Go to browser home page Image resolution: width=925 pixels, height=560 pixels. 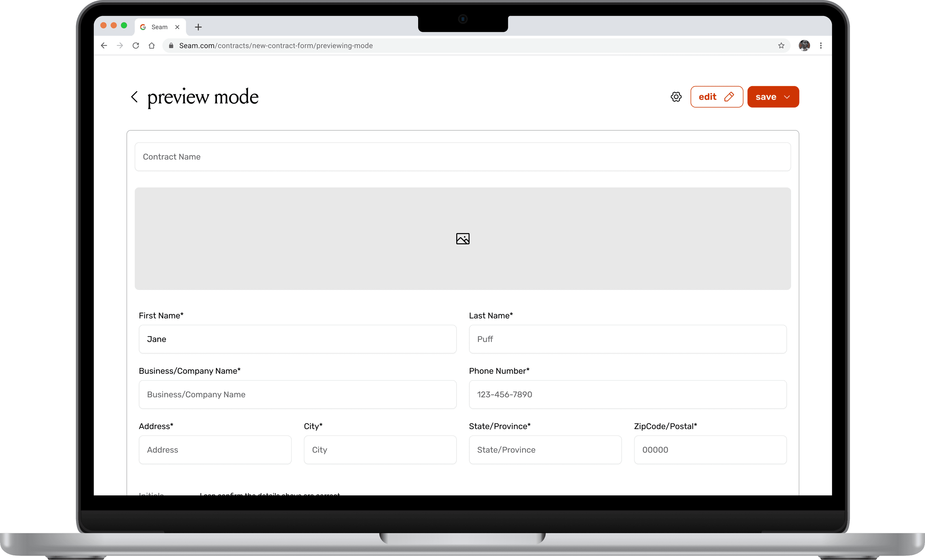pos(152,46)
